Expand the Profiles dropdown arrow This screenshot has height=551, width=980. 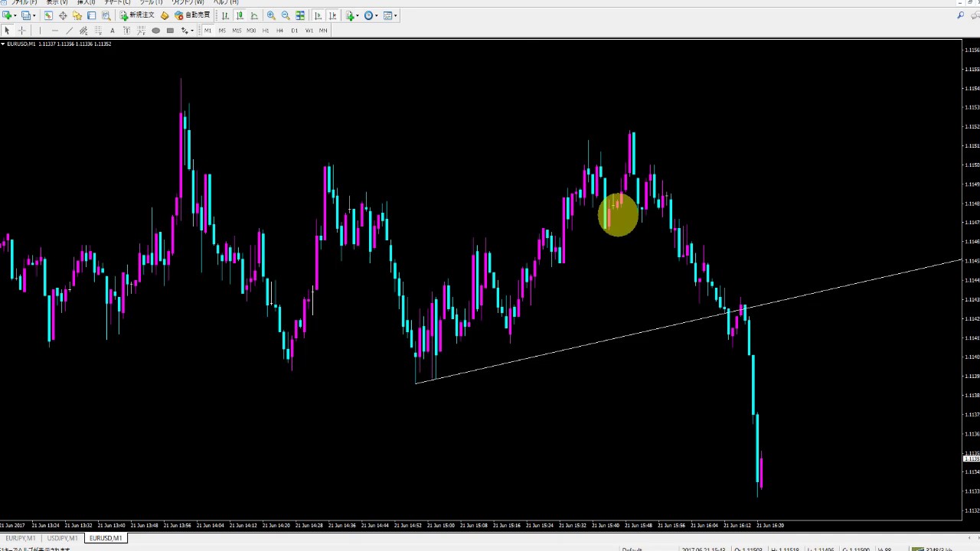point(34,15)
